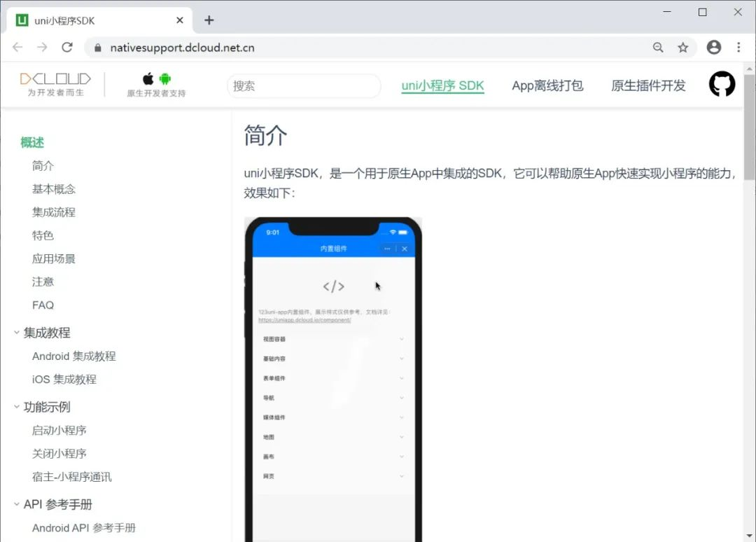
Task: Expand 基础内容 row in the phone preview
Action: (x=333, y=359)
